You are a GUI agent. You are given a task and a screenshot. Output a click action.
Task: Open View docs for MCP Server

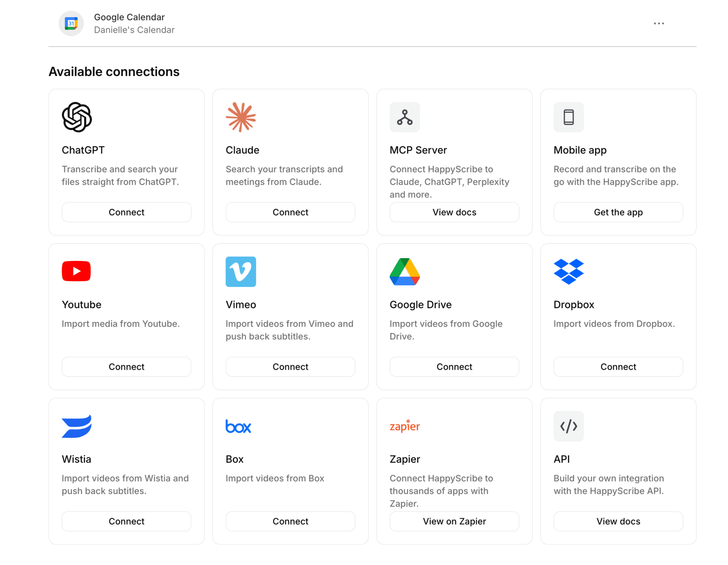454,212
